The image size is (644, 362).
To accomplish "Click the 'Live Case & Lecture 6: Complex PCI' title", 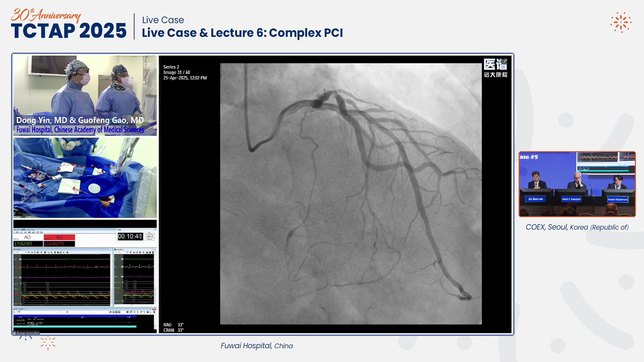I will [x=242, y=33].
